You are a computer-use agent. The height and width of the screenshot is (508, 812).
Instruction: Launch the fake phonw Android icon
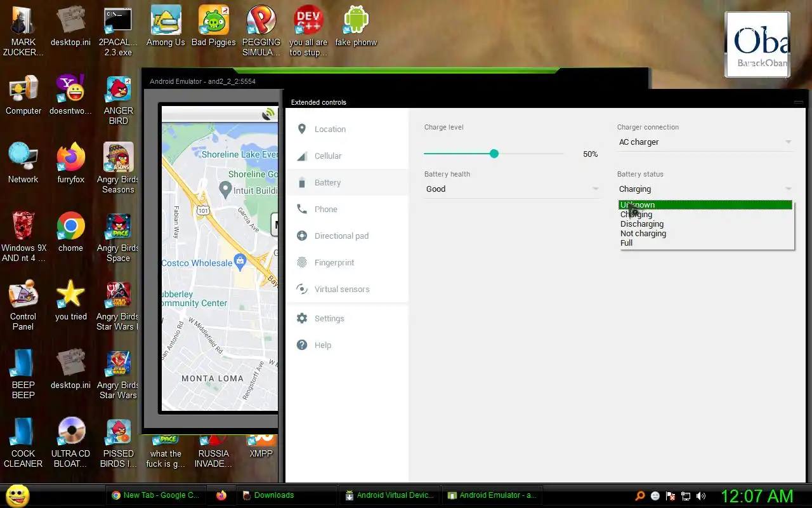click(356, 20)
